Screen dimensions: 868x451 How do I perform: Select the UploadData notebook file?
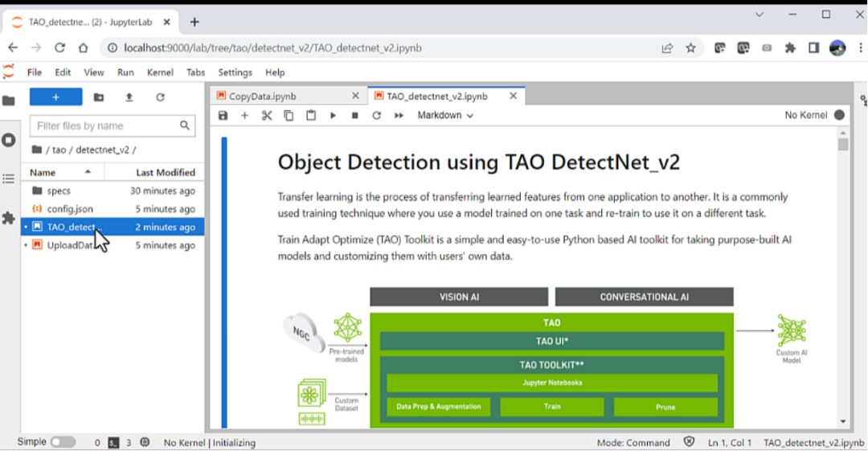point(113,245)
